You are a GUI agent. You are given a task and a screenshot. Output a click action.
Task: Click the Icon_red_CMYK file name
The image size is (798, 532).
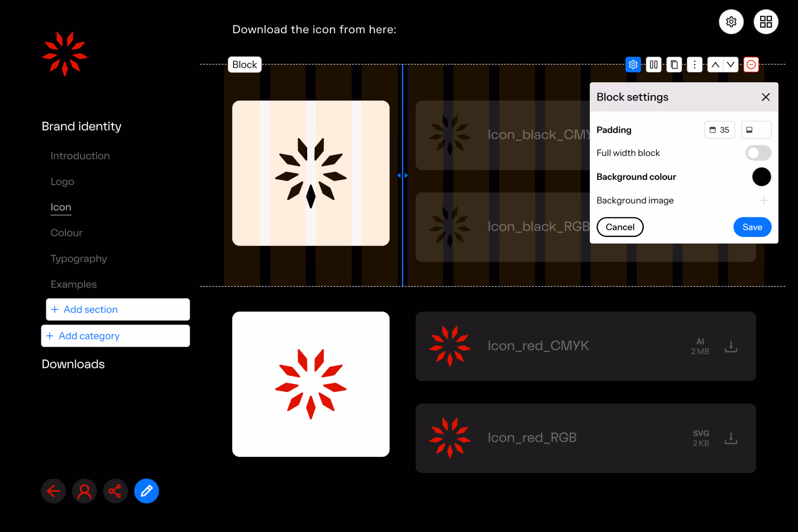point(538,346)
